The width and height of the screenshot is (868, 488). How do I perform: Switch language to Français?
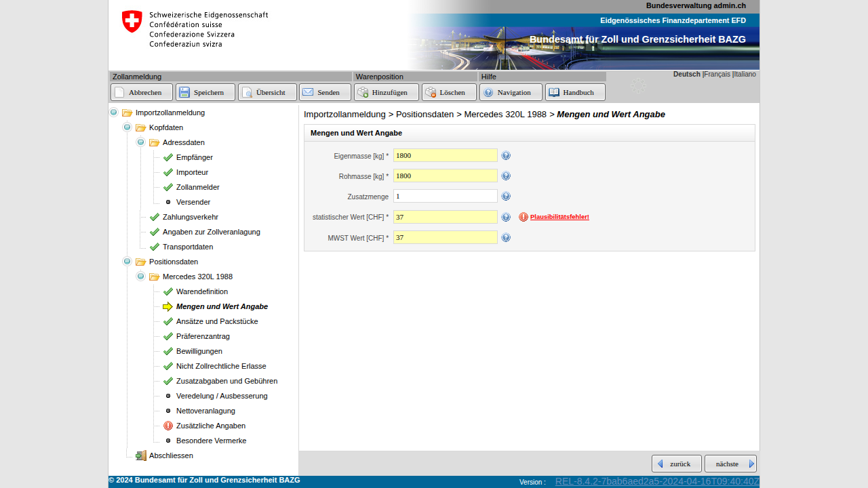pos(717,74)
